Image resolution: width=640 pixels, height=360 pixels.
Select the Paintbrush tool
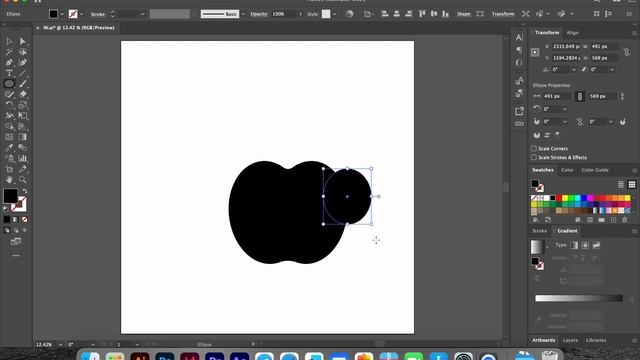click(23, 84)
